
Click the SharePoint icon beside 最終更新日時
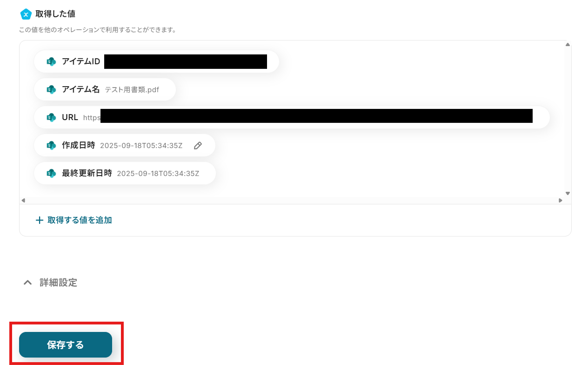tap(51, 173)
